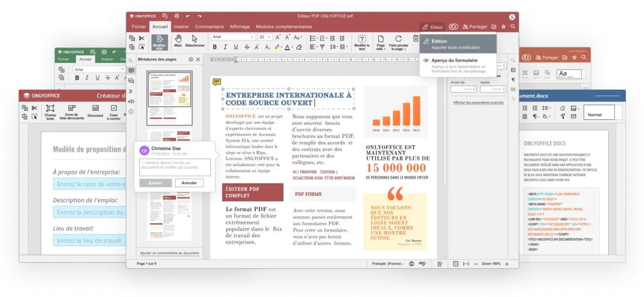Click the Case à cocher checkbox field tool

114,112
